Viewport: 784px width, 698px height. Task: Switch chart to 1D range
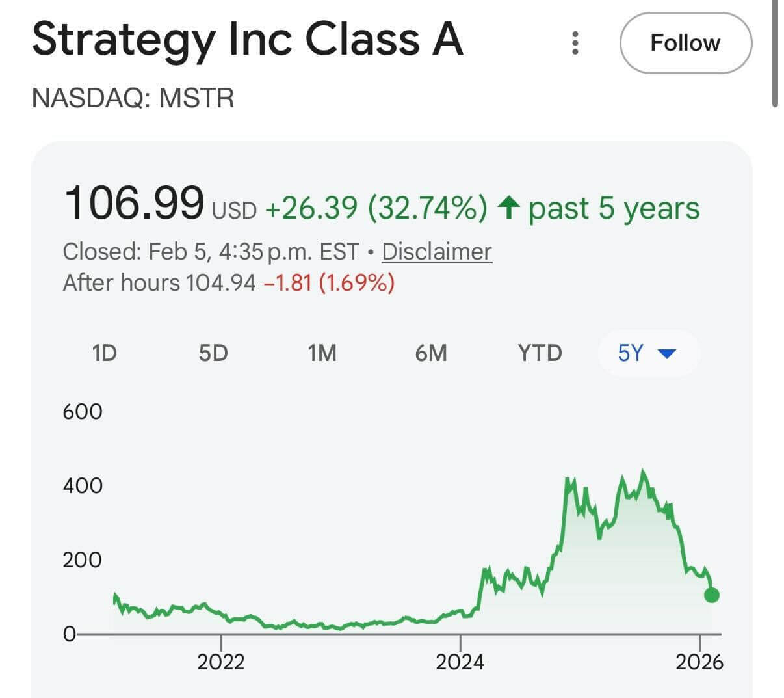[104, 353]
